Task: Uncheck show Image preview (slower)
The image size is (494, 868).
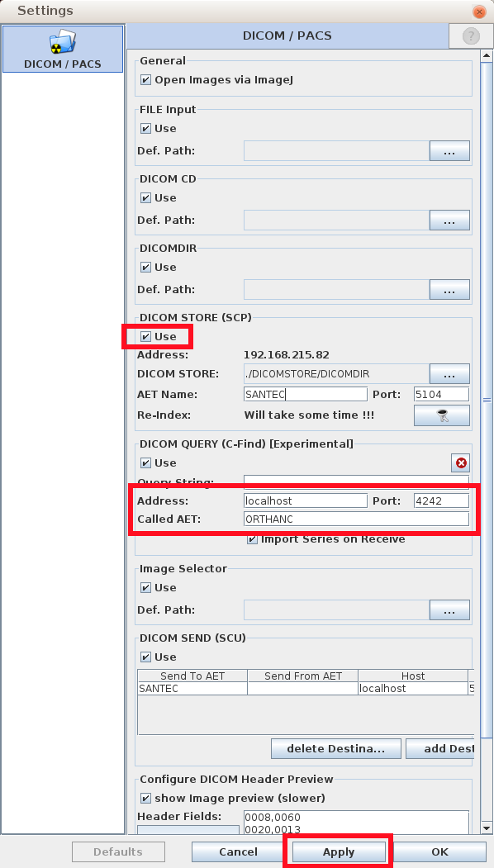Action: point(145,799)
